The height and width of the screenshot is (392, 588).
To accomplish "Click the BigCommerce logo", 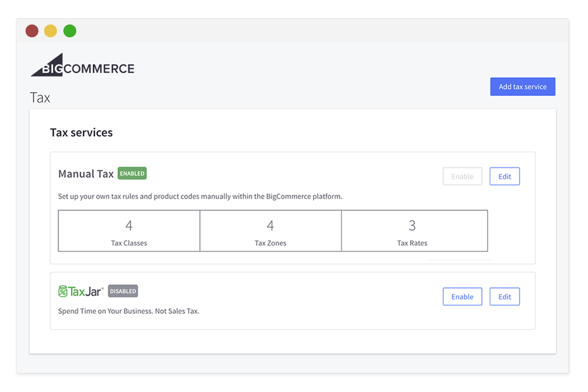I will tap(83, 65).
